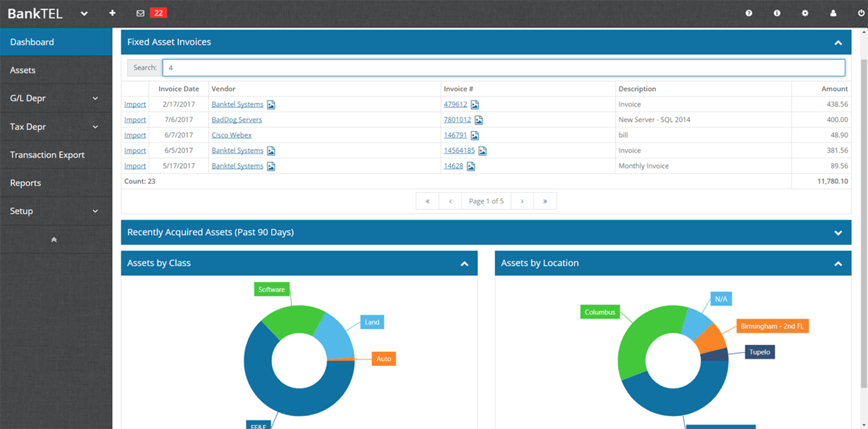Collapse the Fixed Asset Invoices panel
This screenshot has height=429, width=868.
837,42
